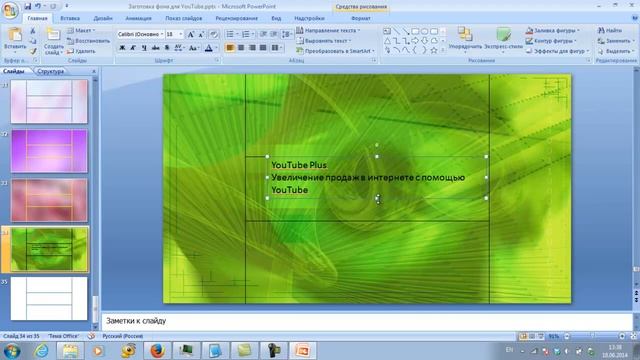Open Windows Start menu

[x=11, y=350]
